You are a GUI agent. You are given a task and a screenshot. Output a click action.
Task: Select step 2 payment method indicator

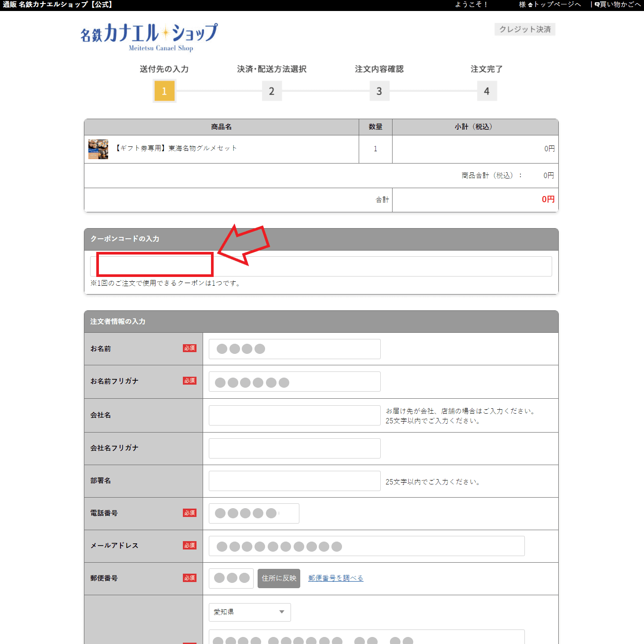point(272,91)
